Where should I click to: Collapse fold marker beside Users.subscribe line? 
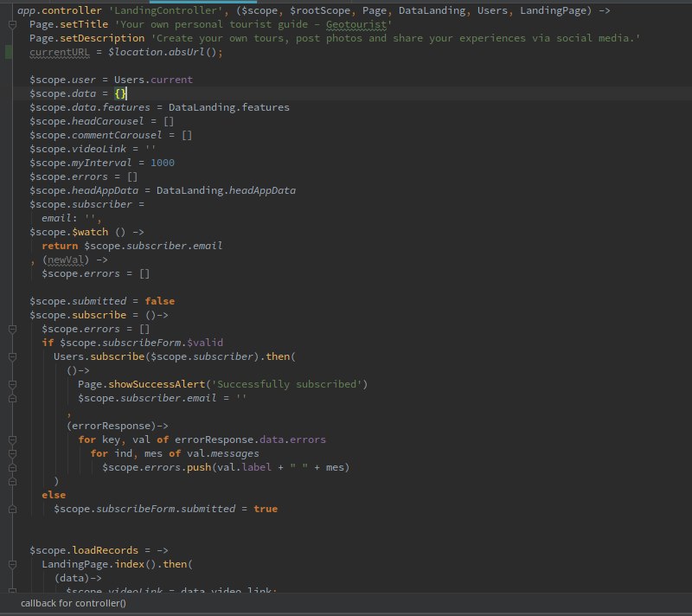pyautogui.click(x=11, y=356)
